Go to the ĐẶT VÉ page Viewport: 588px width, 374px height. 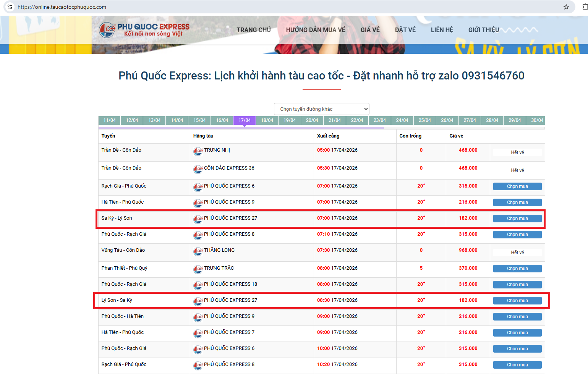(x=405, y=30)
